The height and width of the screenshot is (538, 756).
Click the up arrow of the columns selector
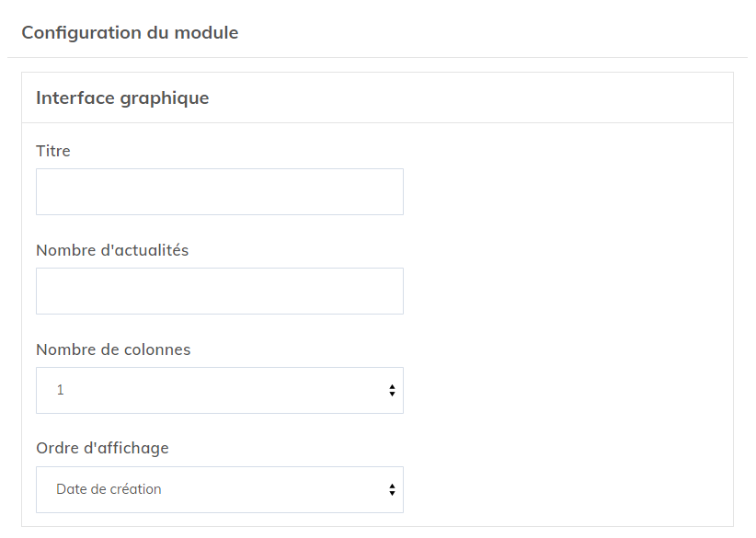[x=392, y=386]
